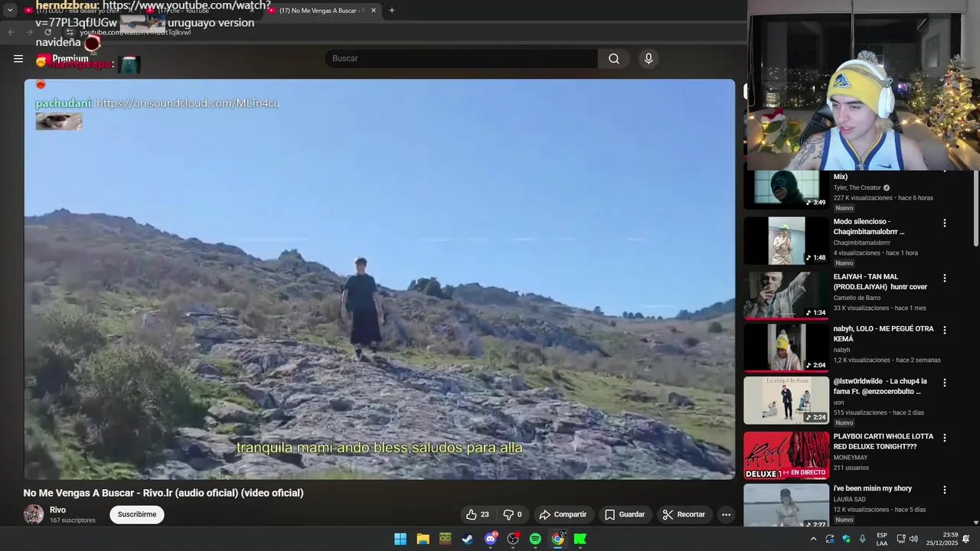
Task: Open Windows Security tray icon
Action: pyautogui.click(x=846, y=539)
